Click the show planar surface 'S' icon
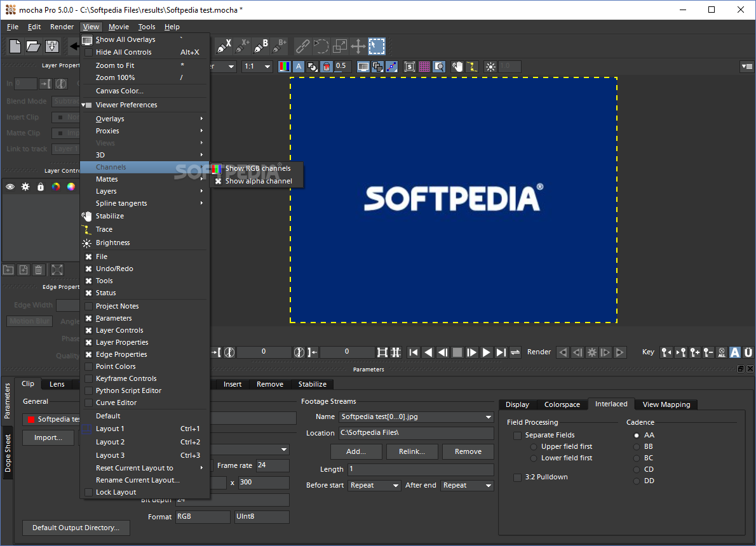Viewport: 756px width, 546px height. (x=410, y=67)
